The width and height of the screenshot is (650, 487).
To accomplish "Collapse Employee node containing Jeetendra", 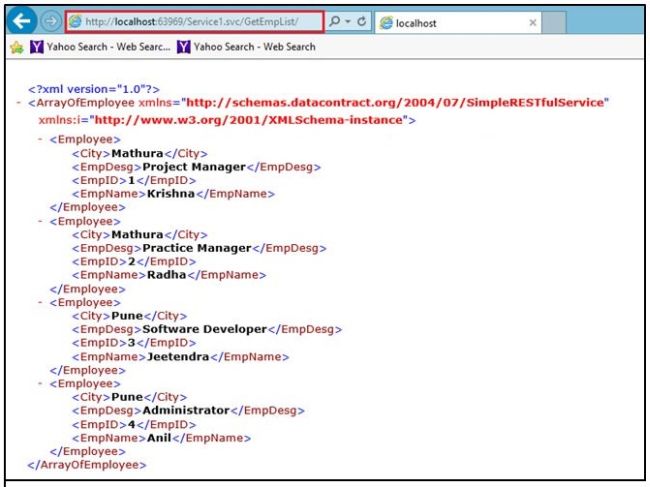I will tap(40, 302).
